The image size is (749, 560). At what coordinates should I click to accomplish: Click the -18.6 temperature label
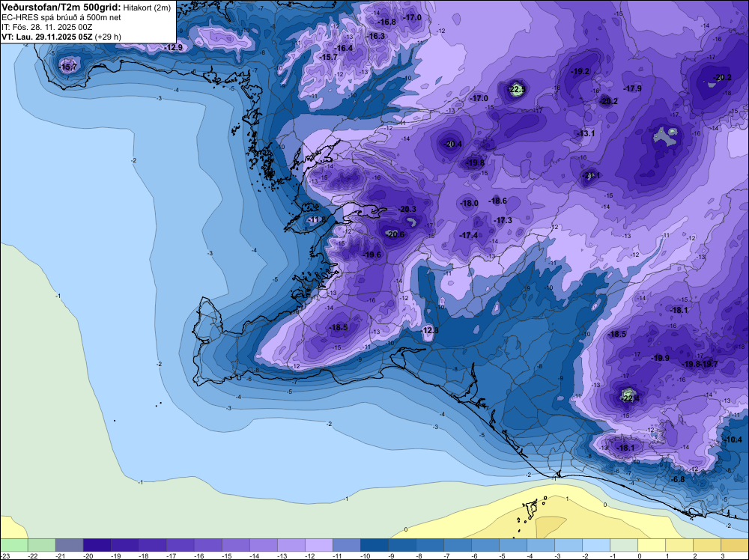[x=498, y=201]
